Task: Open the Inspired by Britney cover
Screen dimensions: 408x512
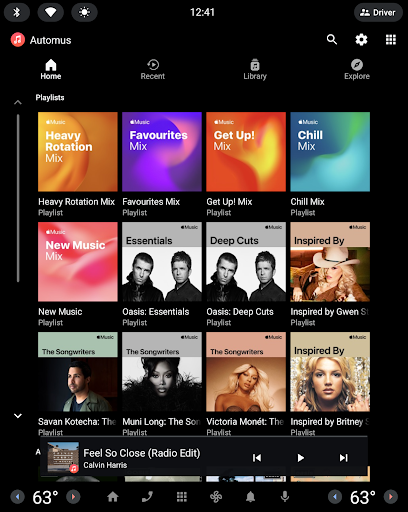Action: coord(330,372)
